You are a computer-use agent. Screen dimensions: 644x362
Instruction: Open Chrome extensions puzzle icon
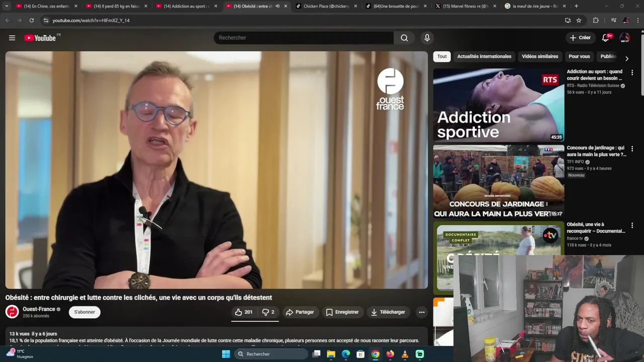(596, 20)
